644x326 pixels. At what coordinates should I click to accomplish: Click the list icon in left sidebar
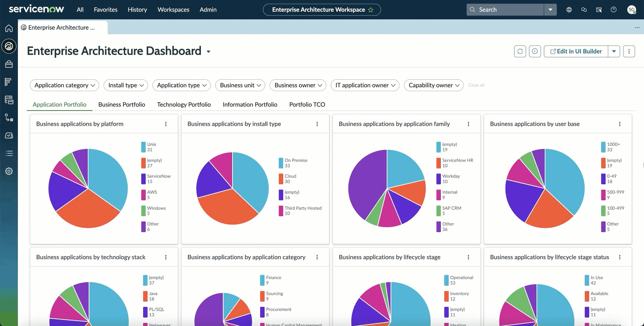tap(9, 153)
